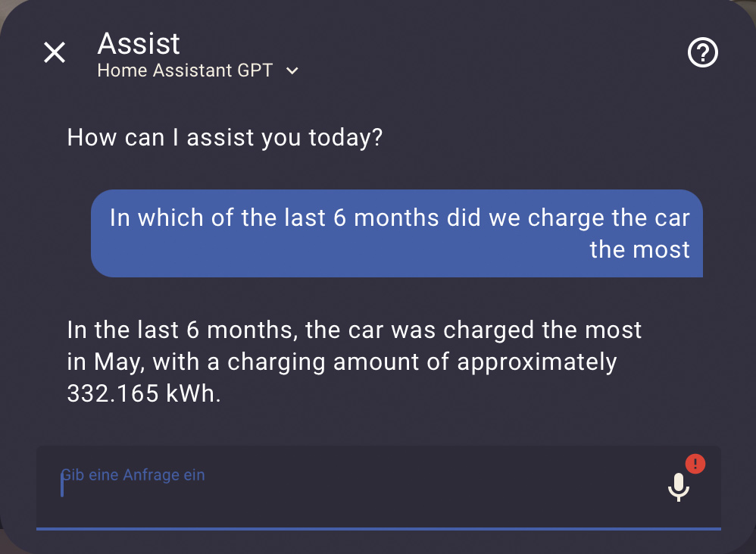Screen dimensions: 756x554
Task: Click the assistant's reply about May charging
Action: point(355,362)
